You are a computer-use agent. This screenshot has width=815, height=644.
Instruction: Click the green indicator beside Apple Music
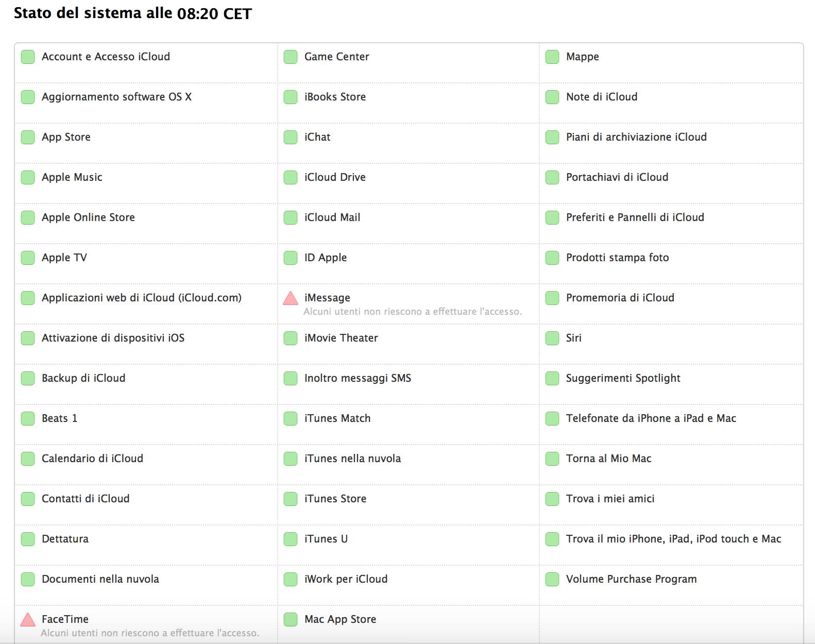coord(28,177)
